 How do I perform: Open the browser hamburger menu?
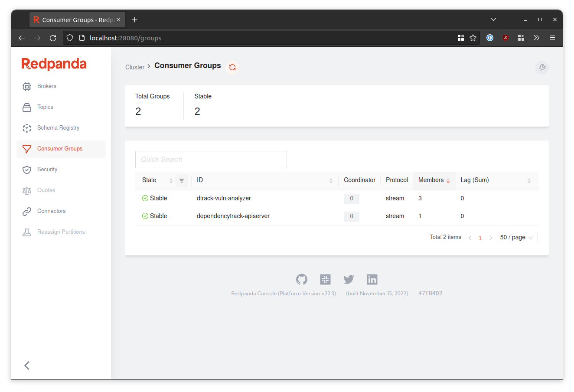pyautogui.click(x=552, y=38)
